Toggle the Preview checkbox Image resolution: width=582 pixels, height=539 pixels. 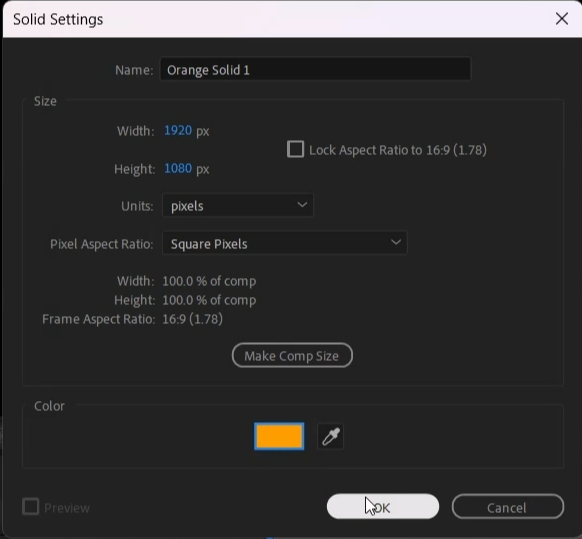(30, 507)
